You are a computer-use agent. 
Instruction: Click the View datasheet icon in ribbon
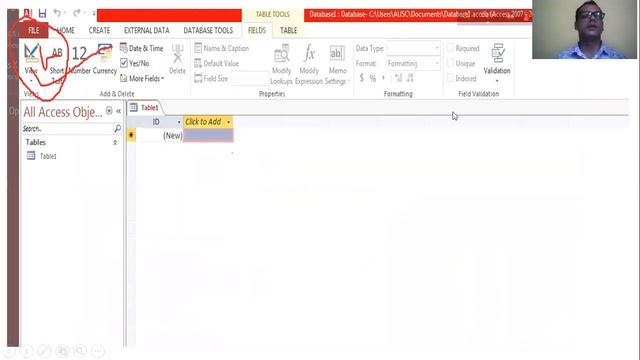31,53
